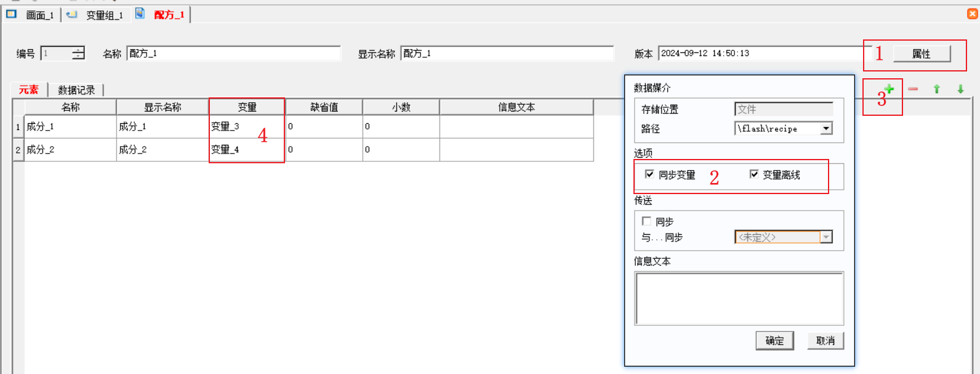Image resolution: width=980 pixels, height=374 pixels.
Task: Click 小数 cell of 成分_2 row
Action: coord(401,150)
